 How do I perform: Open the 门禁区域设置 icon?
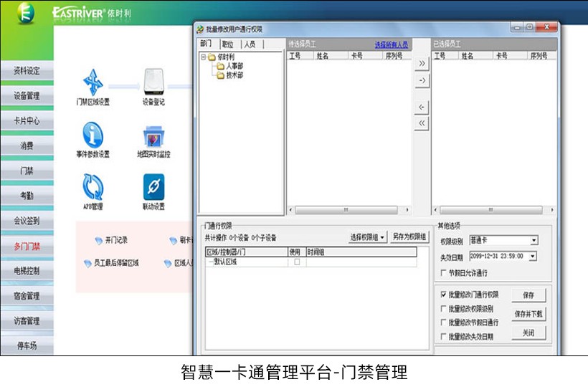[93, 82]
